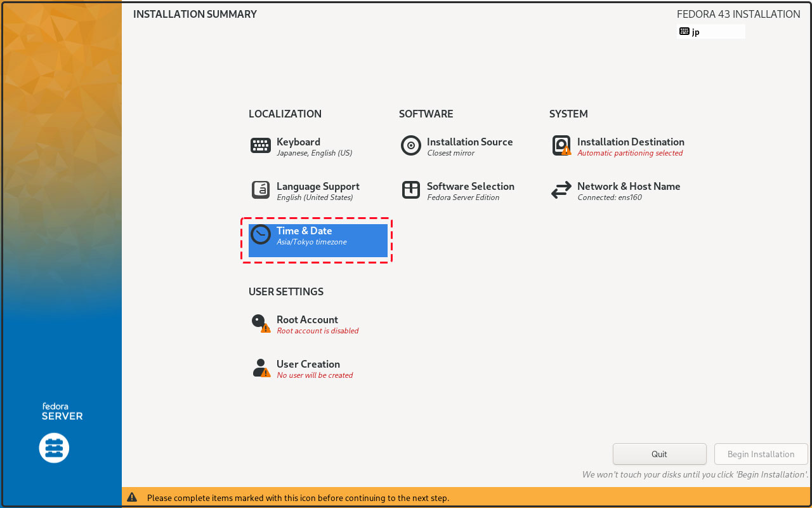The image size is (812, 508).
Task: Select the 'Asia/Tokyo timezone' subtitle
Action: [311, 242]
